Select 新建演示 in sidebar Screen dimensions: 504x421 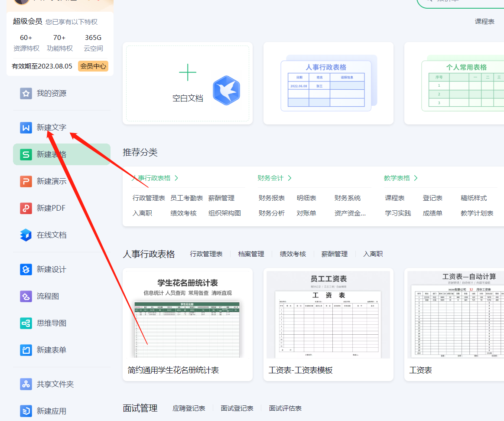tap(52, 181)
